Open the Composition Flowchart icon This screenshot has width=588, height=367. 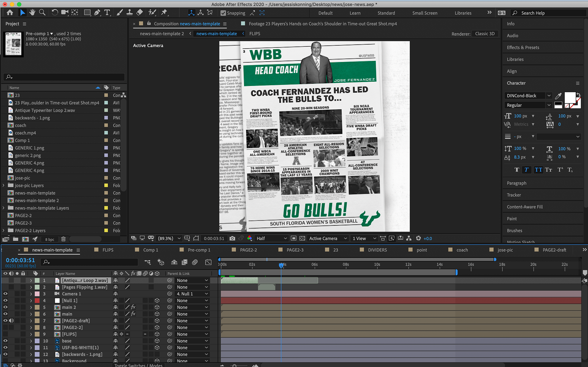409,238
